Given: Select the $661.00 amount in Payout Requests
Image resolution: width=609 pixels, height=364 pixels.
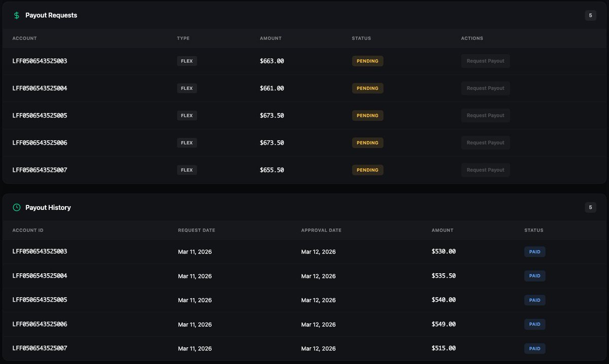Looking at the screenshot, I should coord(272,88).
